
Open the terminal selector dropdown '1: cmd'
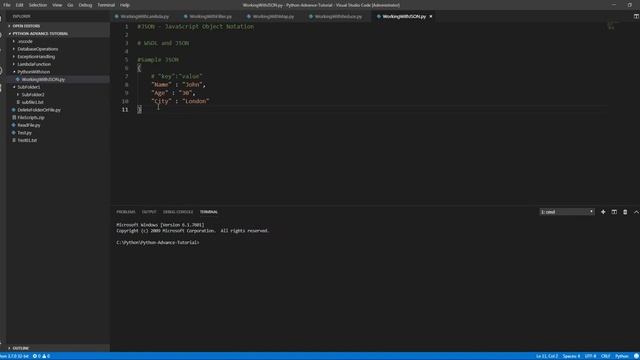point(567,212)
